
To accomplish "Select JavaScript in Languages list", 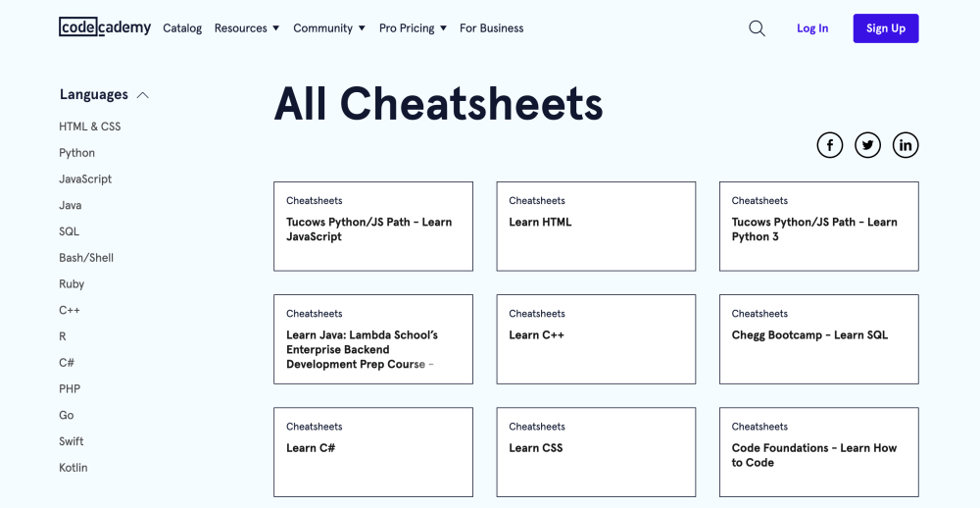I will (85, 178).
